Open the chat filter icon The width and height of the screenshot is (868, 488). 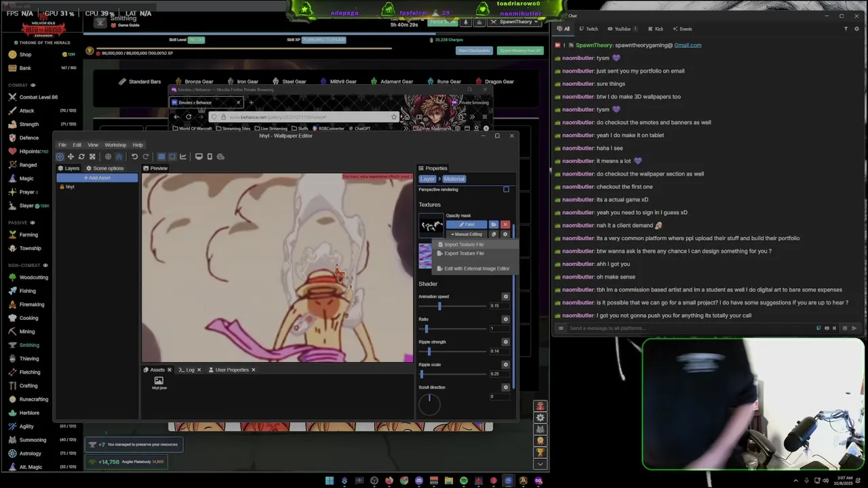click(x=846, y=29)
